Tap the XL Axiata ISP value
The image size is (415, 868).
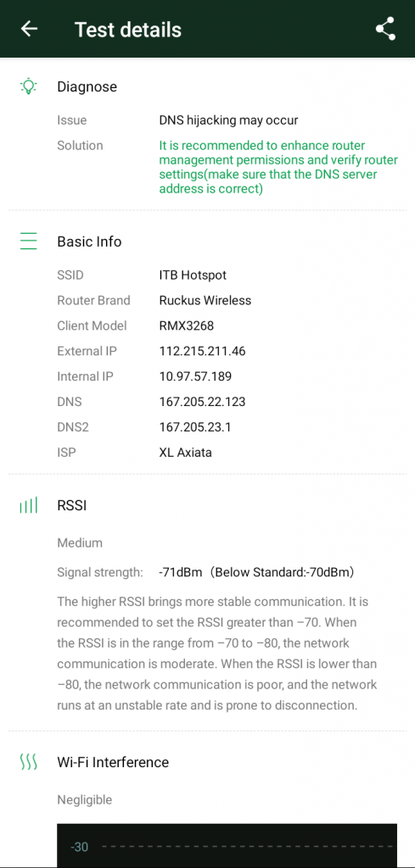point(185,453)
